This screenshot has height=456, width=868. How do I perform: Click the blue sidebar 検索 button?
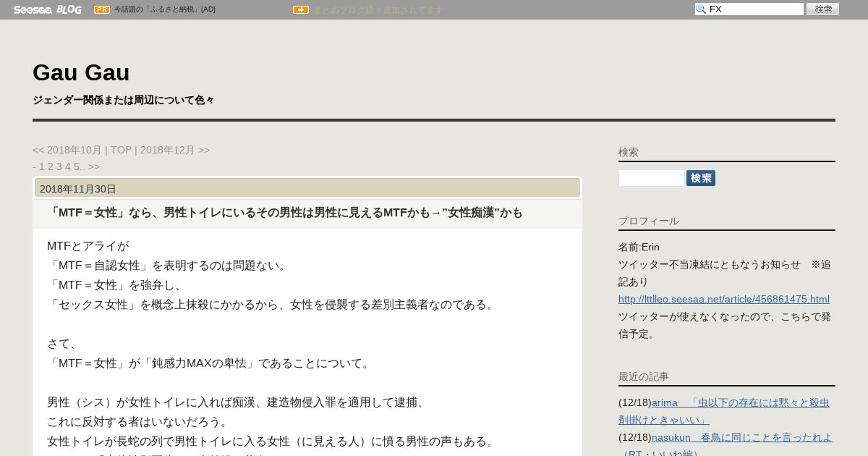701,178
